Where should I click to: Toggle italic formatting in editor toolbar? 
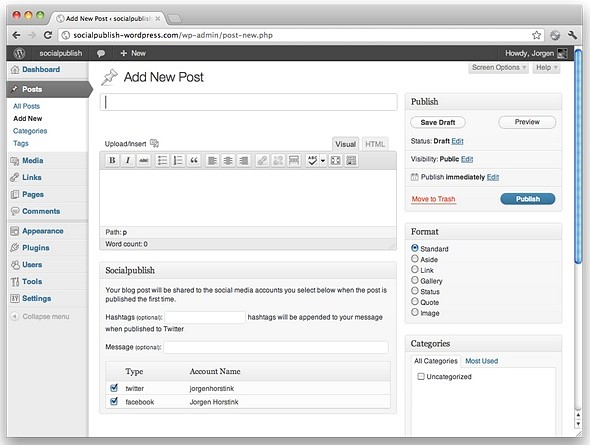pyautogui.click(x=128, y=161)
